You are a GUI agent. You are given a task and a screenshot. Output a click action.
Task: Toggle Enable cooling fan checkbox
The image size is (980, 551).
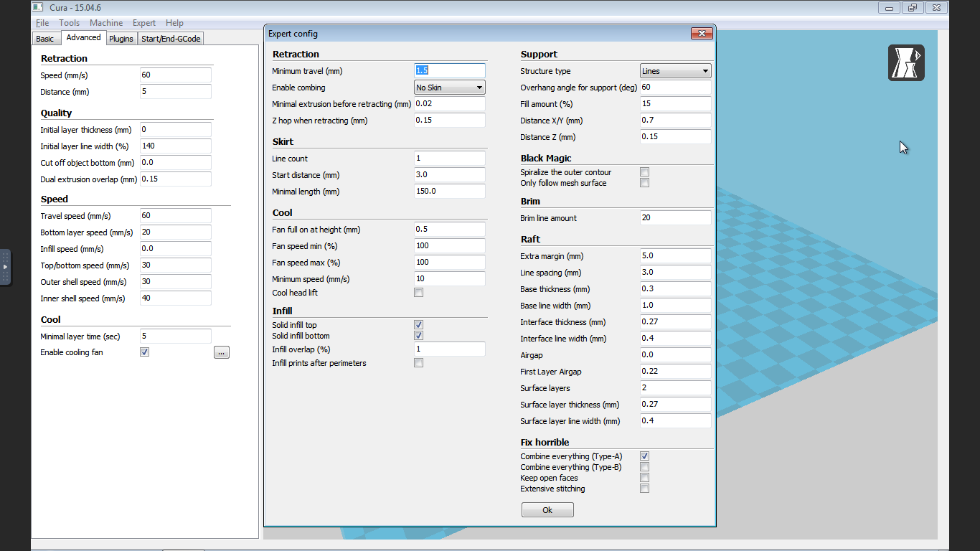coord(144,352)
